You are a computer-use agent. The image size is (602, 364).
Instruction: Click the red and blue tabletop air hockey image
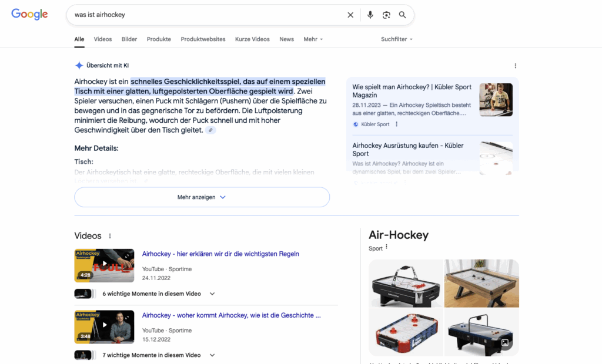[x=406, y=332]
